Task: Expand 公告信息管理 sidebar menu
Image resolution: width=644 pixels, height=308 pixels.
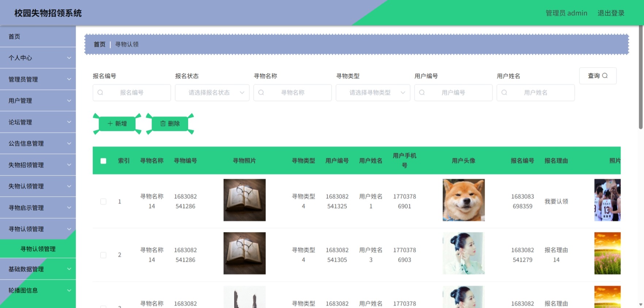Action: coord(38,143)
